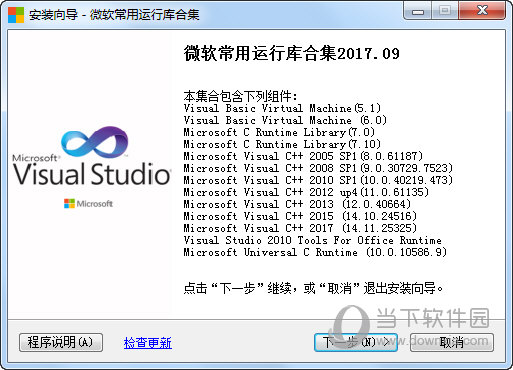The height and width of the screenshot is (370, 513).
Task: Click the title text 安装向导 - 微软常用运行库合集
Action: click(x=114, y=15)
